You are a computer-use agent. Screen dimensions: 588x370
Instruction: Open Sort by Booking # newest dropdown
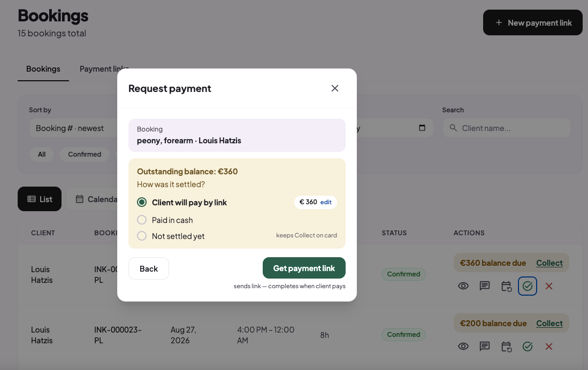pyautogui.click(x=73, y=128)
